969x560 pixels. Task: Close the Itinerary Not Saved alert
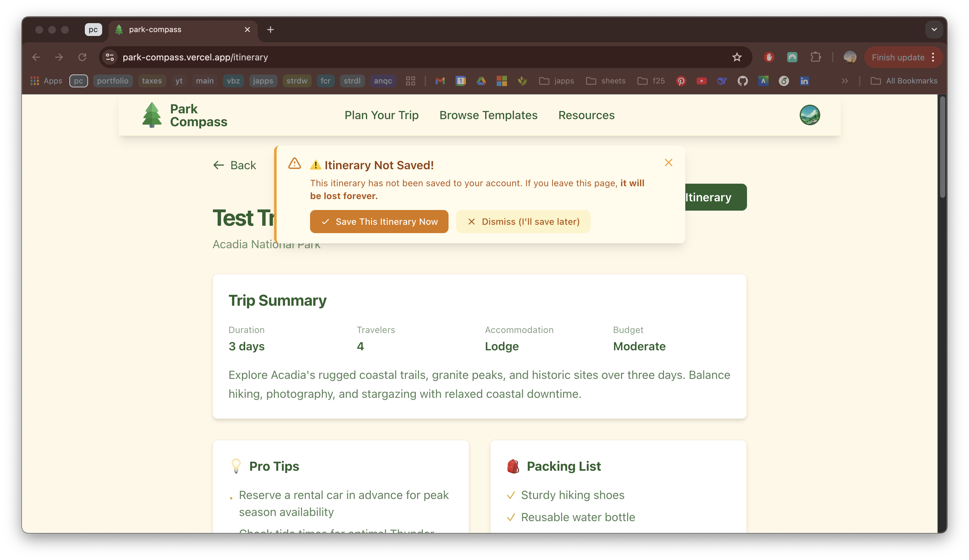pyautogui.click(x=668, y=162)
